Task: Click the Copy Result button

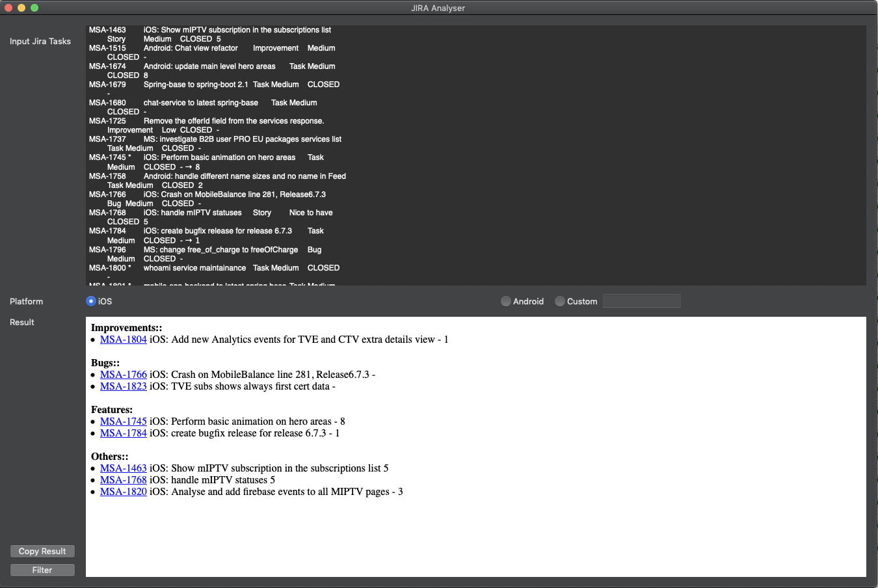Action: pos(42,551)
